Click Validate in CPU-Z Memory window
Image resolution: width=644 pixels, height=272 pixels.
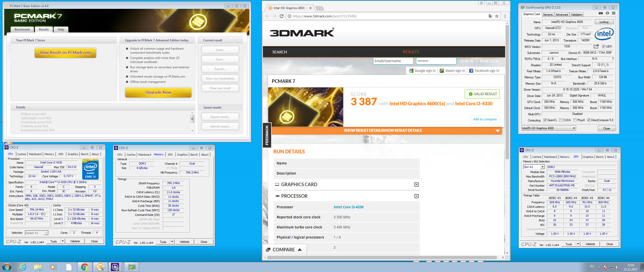point(184,242)
